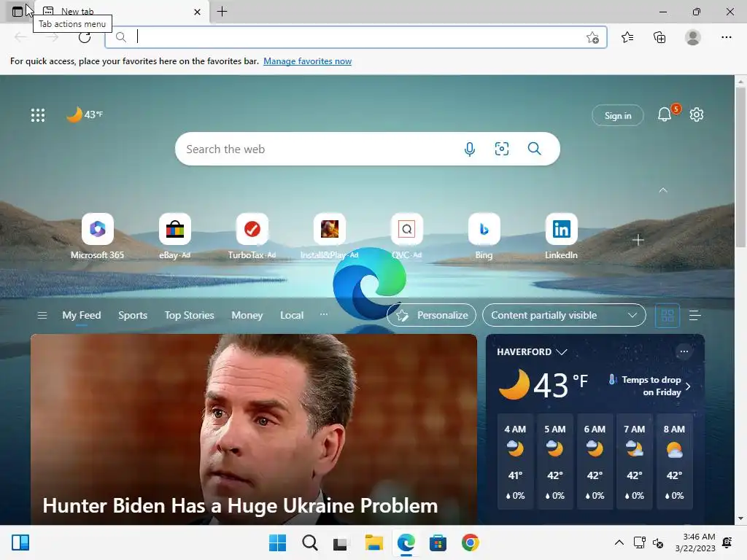This screenshot has height=560, width=747.
Task: Click the Sign in button
Action: tap(617, 115)
